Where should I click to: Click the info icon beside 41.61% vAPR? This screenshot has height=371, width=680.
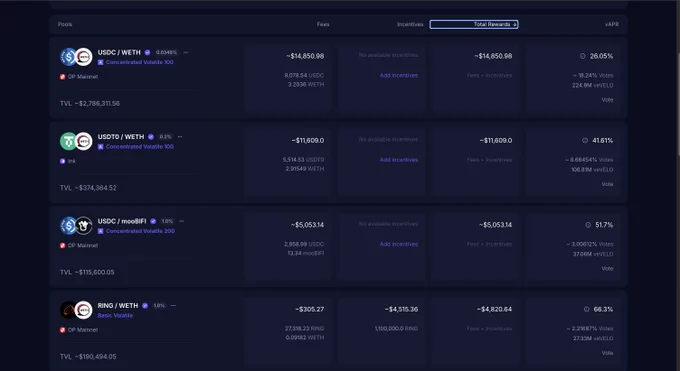click(585, 141)
